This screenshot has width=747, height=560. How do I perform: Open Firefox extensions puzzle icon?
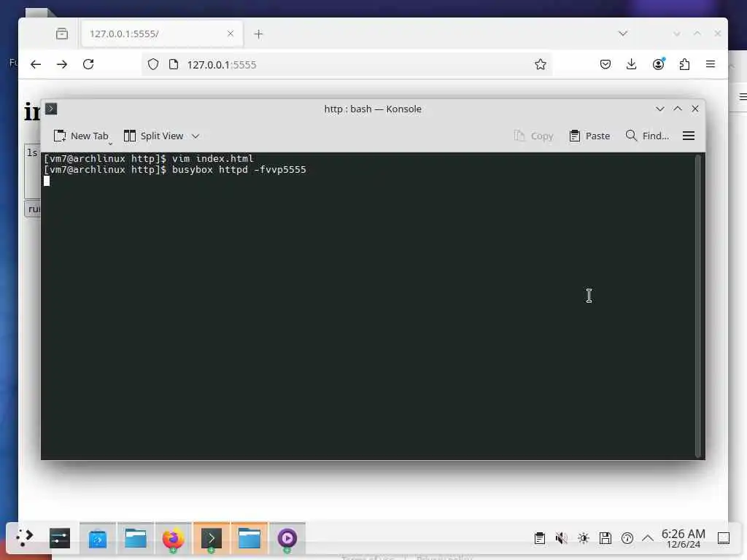(x=684, y=64)
